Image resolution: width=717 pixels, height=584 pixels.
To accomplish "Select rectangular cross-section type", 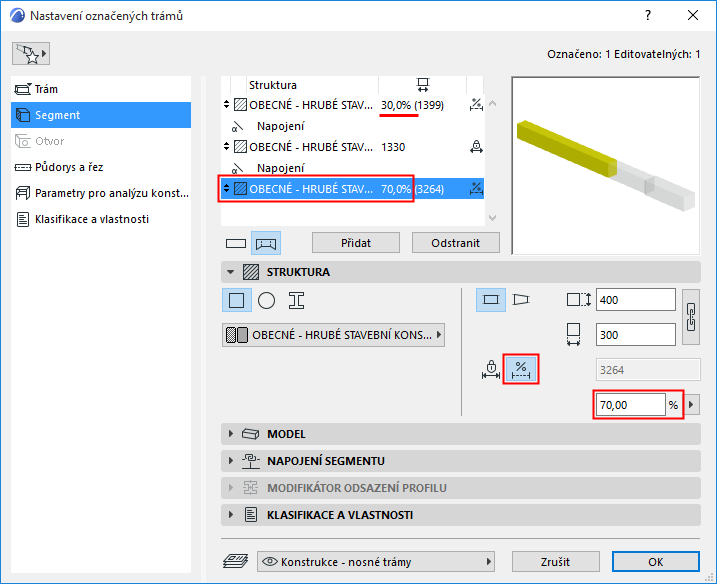I will click(236, 300).
